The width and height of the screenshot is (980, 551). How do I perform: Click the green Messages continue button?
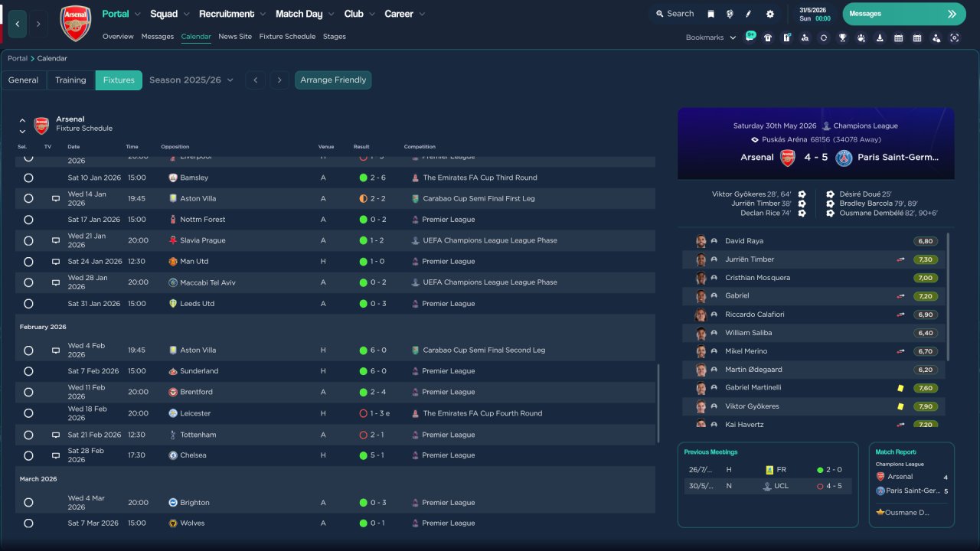pyautogui.click(x=904, y=14)
